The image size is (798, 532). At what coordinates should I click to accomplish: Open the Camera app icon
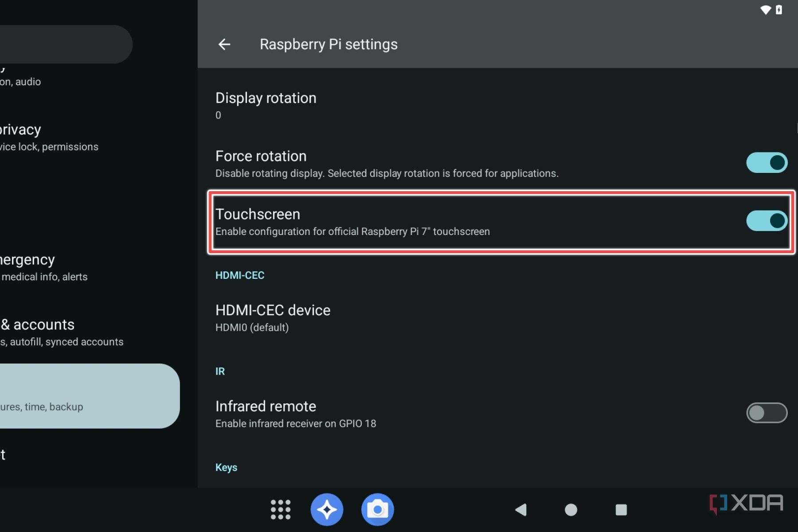pyautogui.click(x=377, y=509)
